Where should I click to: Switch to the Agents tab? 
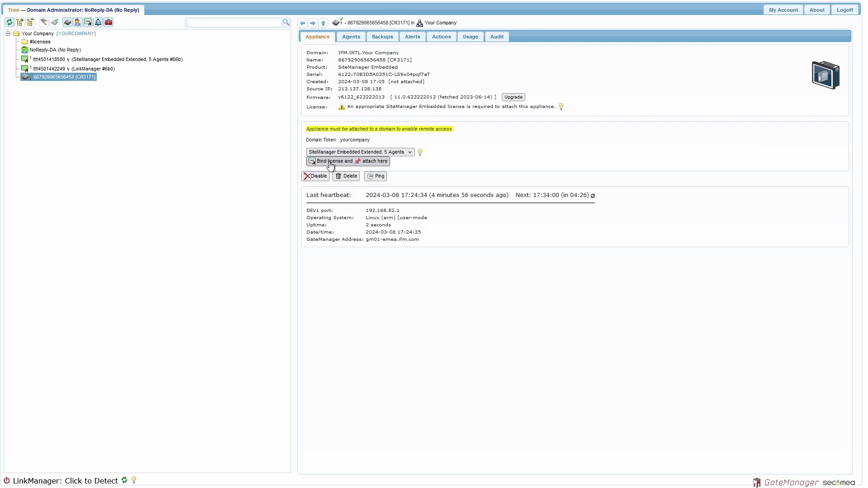coord(351,37)
